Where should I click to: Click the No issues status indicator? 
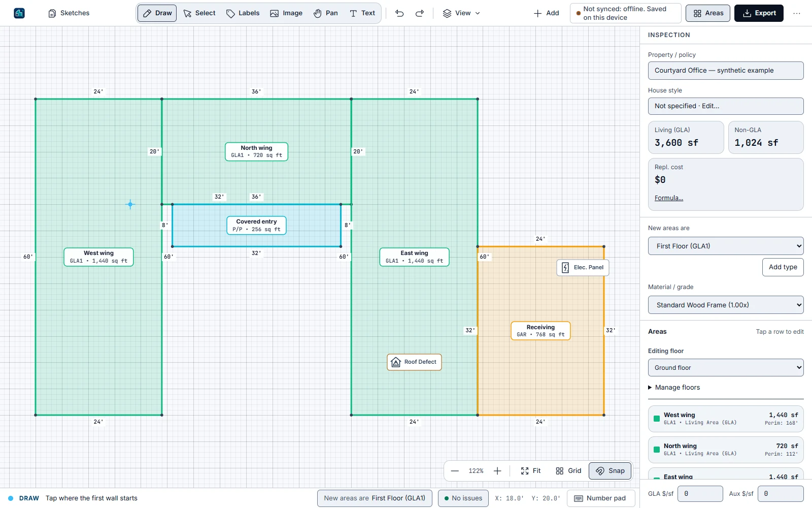pyautogui.click(x=463, y=498)
